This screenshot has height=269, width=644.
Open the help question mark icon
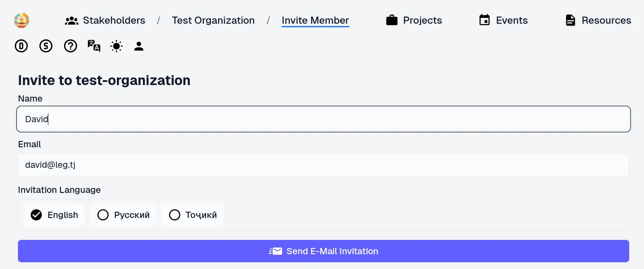(x=70, y=46)
